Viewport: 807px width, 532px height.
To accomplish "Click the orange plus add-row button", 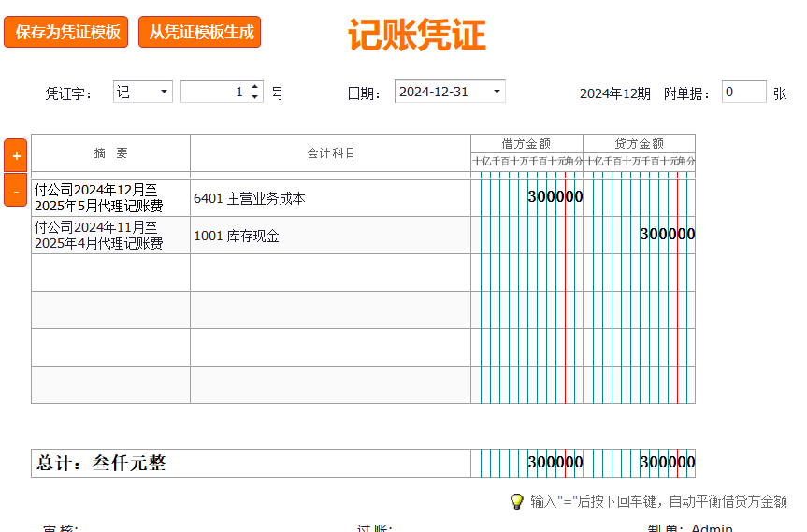I will [x=16, y=155].
